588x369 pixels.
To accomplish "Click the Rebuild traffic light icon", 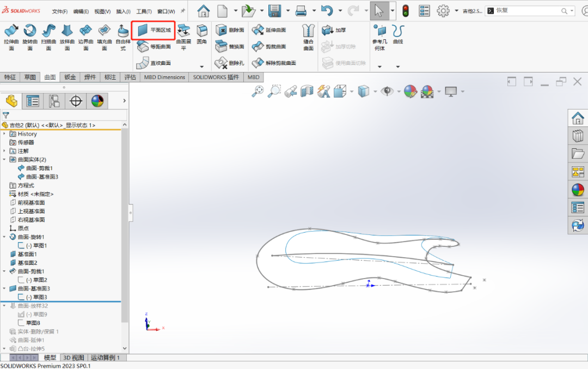I will coord(406,11).
